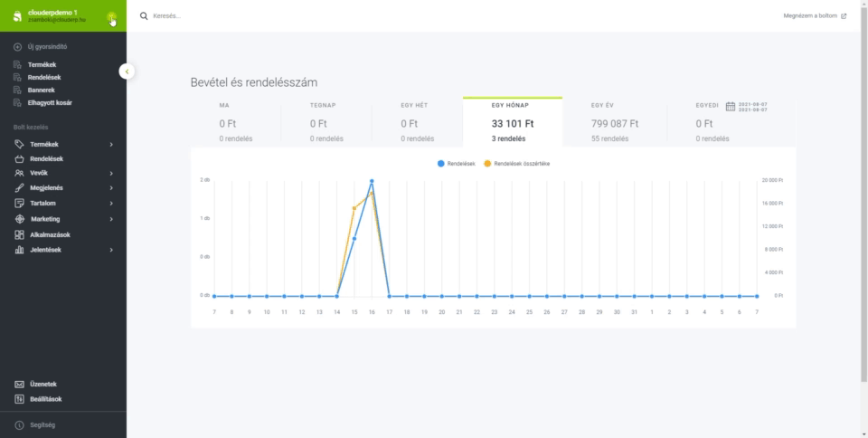Image resolution: width=868 pixels, height=438 pixels.
Task: Open the calendar icon for Egyedi range
Action: coord(730,106)
